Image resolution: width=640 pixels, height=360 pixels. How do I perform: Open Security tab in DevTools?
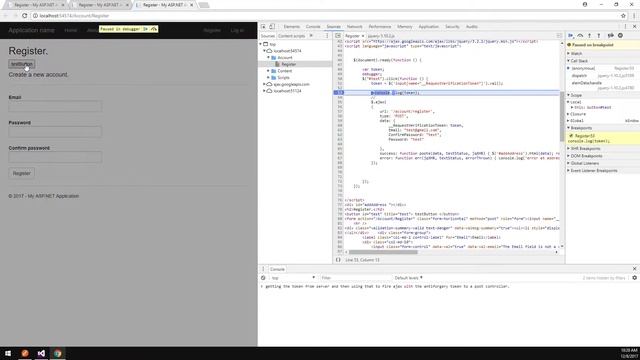[x=452, y=27]
